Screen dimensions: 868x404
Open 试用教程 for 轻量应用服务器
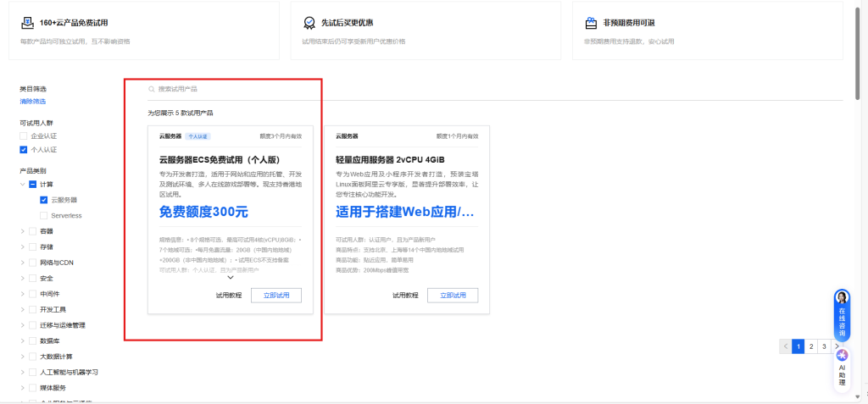tap(405, 296)
